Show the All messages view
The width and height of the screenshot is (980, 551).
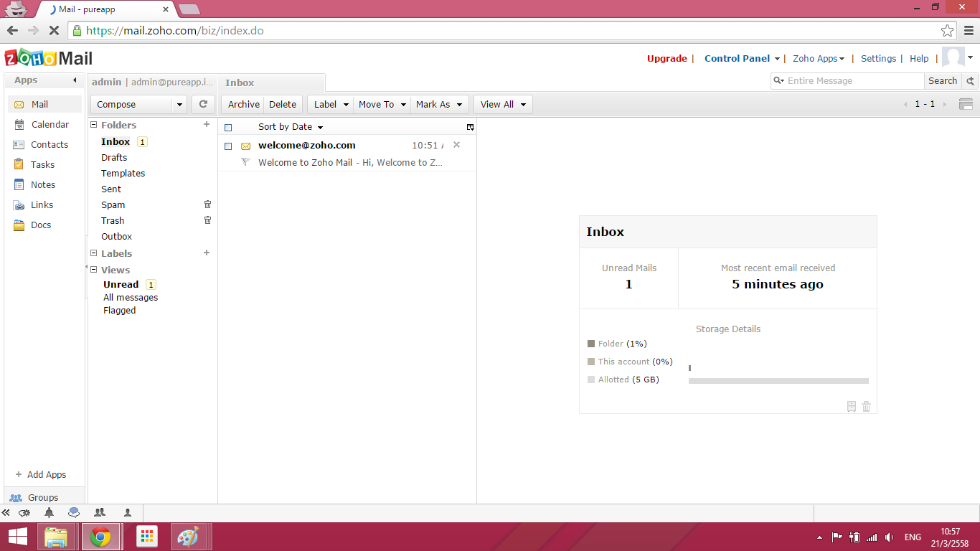(131, 297)
